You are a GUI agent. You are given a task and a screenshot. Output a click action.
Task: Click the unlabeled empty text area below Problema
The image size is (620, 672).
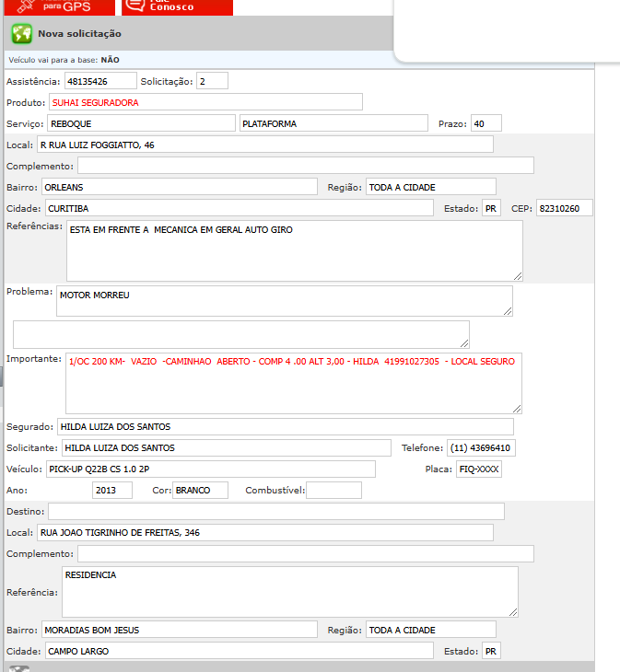click(x=241, y=334)
